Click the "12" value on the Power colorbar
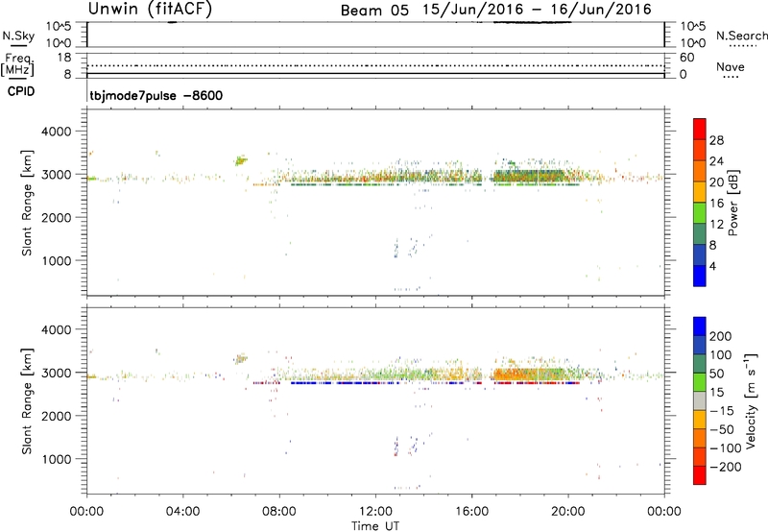Image resolution: width=768 pixels, height=532 pixels. [x=716, y=225]
